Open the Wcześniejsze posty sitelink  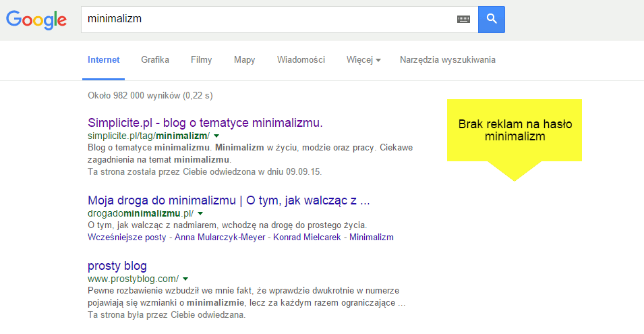pos(127,238)
